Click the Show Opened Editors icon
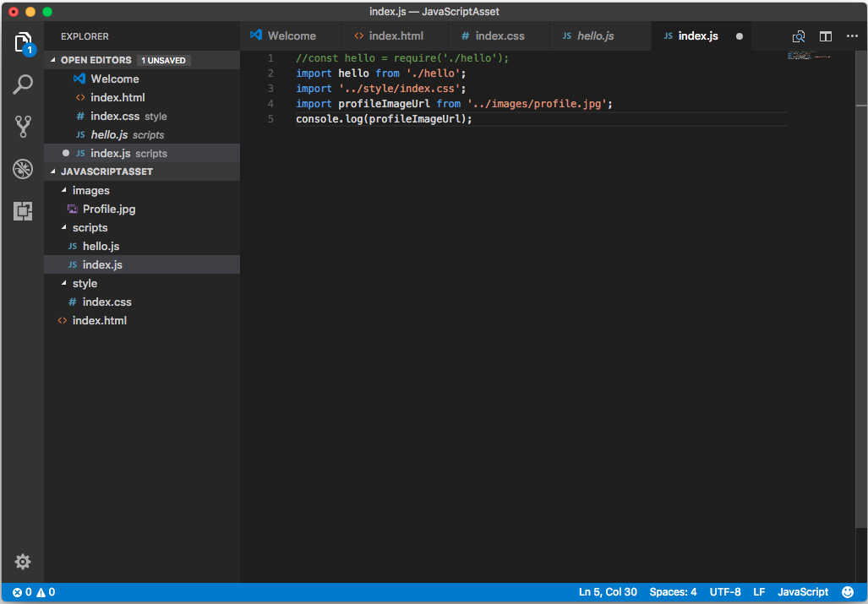 click(798, 36)
